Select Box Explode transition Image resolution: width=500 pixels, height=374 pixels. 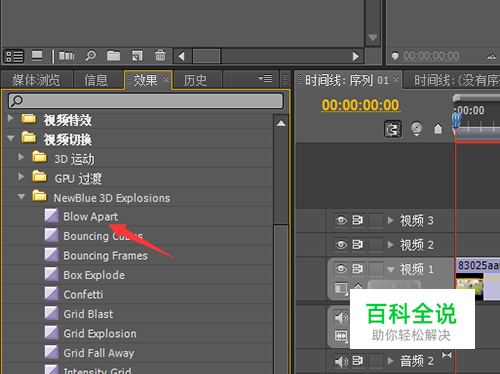94,275
